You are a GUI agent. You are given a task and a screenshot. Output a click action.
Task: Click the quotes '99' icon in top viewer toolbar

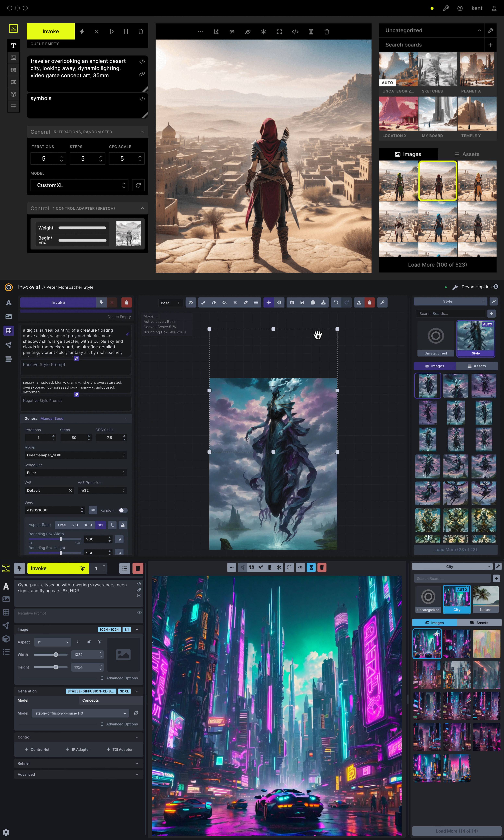point(232,32)
